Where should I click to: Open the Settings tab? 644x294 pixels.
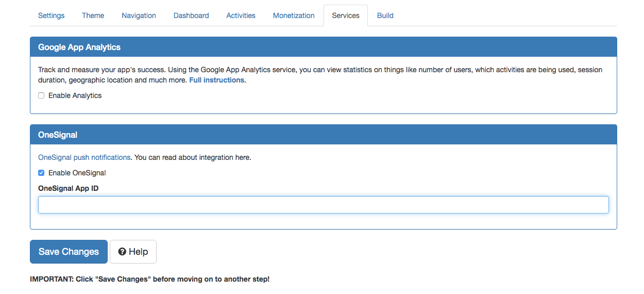click(x=51, y=15)
